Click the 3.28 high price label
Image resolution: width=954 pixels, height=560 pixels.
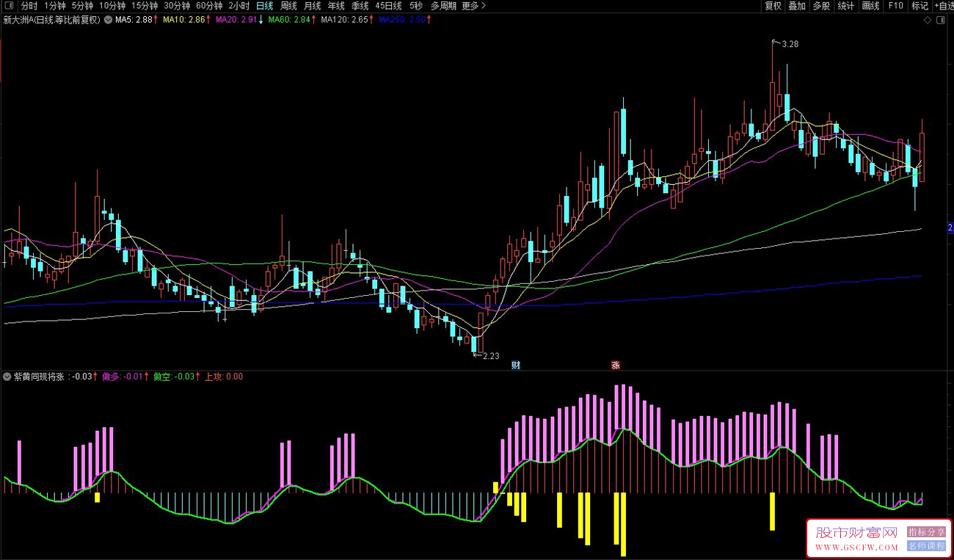point(790,45)
